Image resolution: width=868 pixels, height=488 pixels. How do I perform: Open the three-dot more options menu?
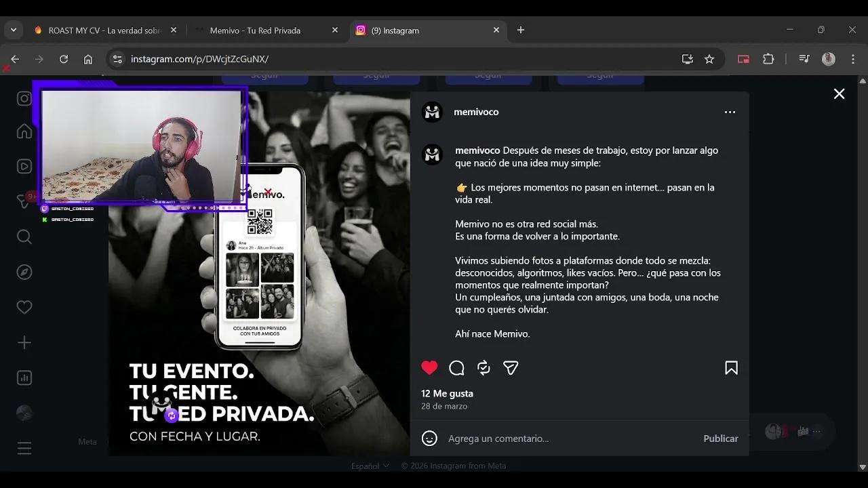coord(730,113)
